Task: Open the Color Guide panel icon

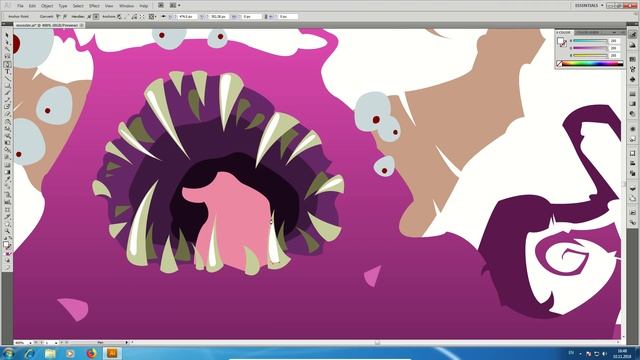Action: pyautogui.click(x=632, y=45)
